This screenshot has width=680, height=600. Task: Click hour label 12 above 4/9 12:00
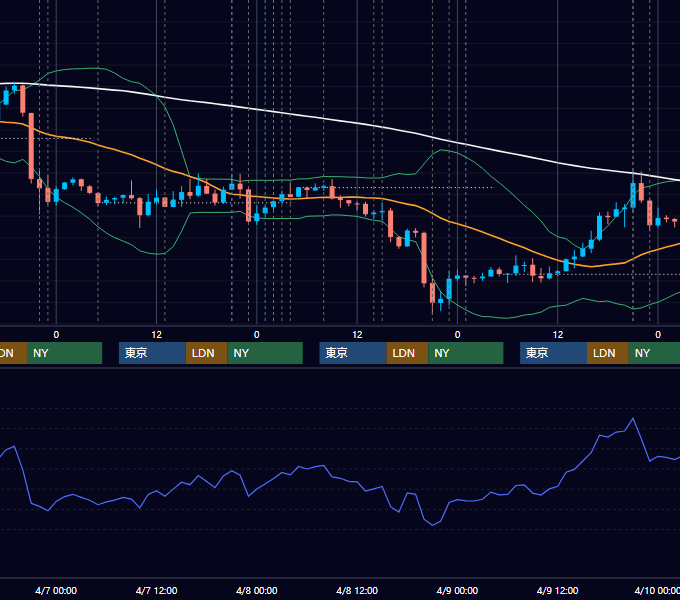click(x=558, y=335)
